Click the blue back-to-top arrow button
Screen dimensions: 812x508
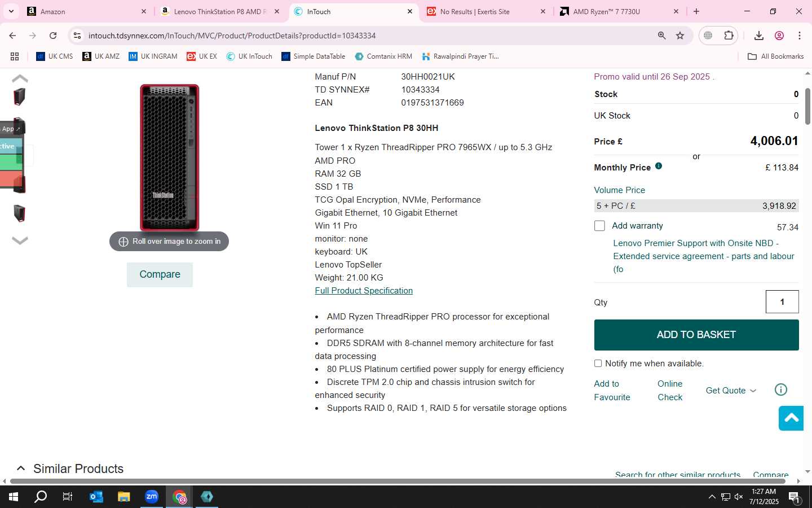(791, 418)
